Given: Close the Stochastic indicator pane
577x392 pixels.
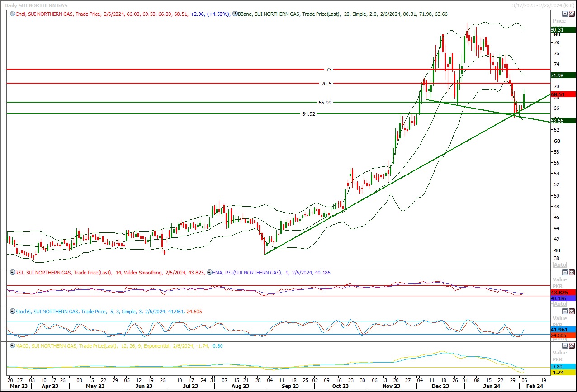Looking at the screenshot, I should click(572, 311).
